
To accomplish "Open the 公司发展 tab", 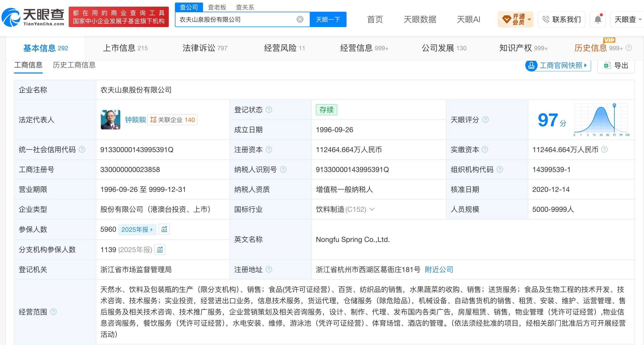I will coord(444,48).
